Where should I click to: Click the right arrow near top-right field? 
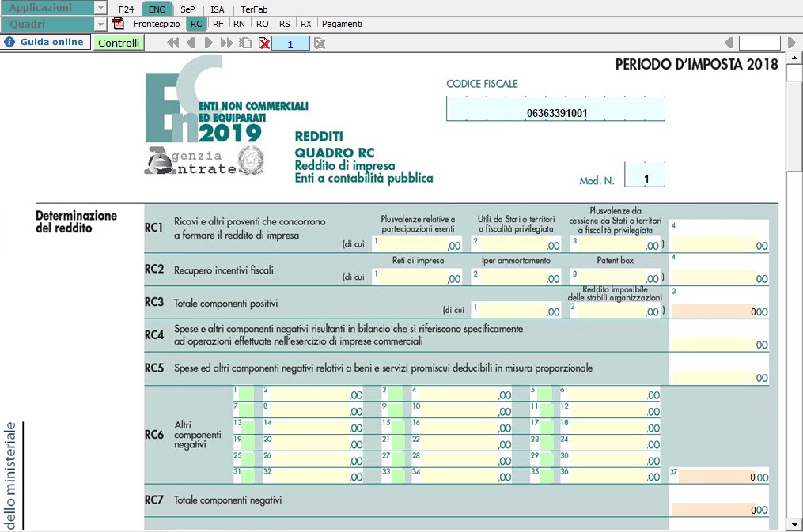(x=792, y=43)
